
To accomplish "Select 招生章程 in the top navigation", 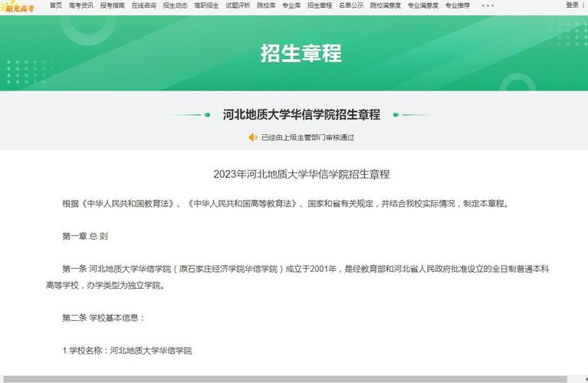I will pyautogui.click(x=320, y=5).
